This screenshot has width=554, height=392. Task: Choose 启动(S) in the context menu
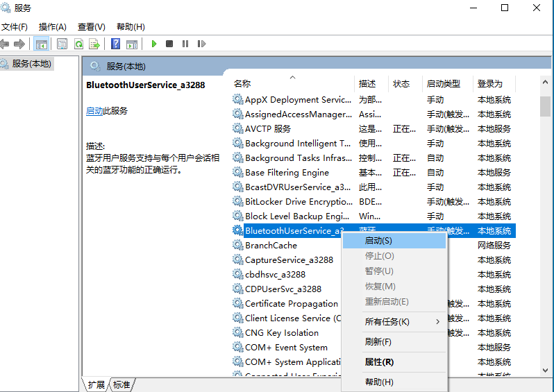[394, 241]
